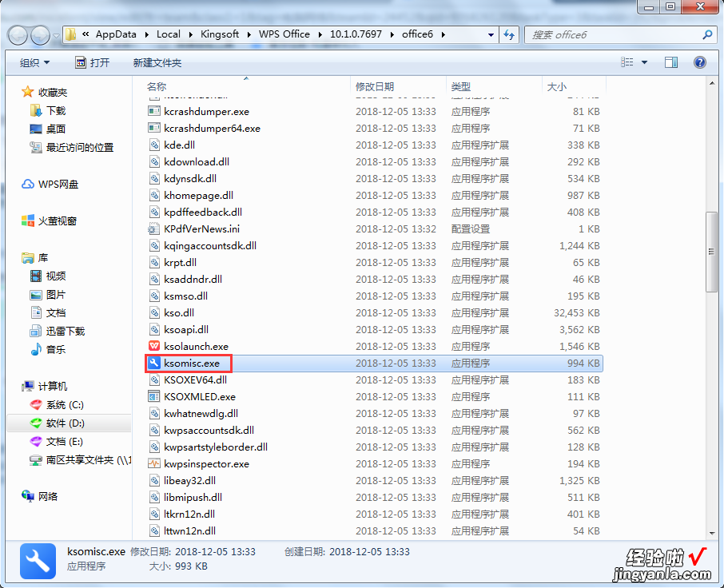This screenshot has height=588, width=724.
Task: Expand the arrow after Kingsoft in breadcrumb
Action: click(249, 34)
